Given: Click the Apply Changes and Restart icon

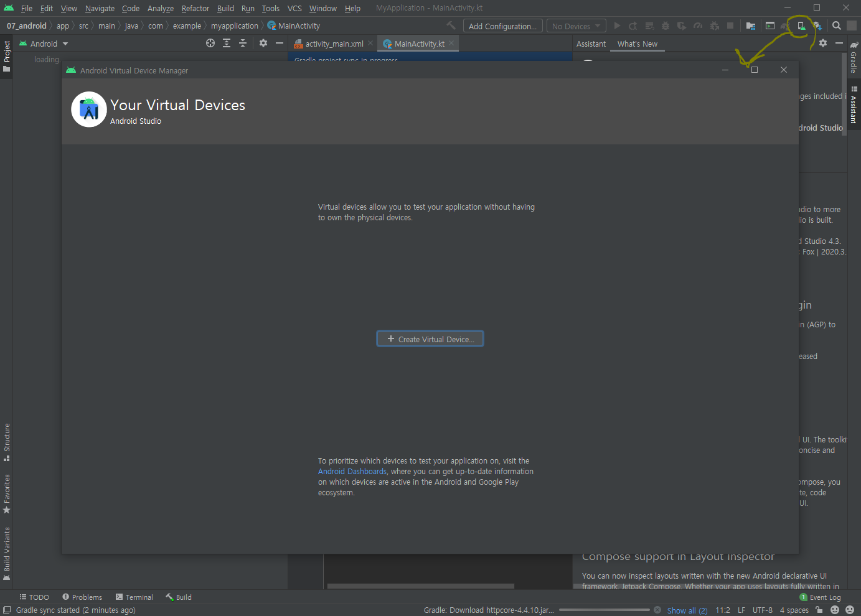Looking at the screenshot, I should pyautogui.click(x=633, y=26).
